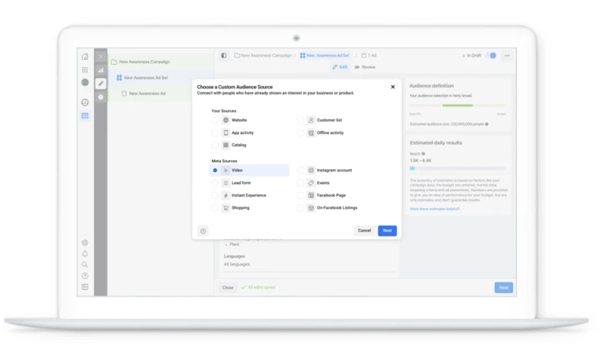
Task: Click the bottom-right page Next button
Action: (503, 287)
